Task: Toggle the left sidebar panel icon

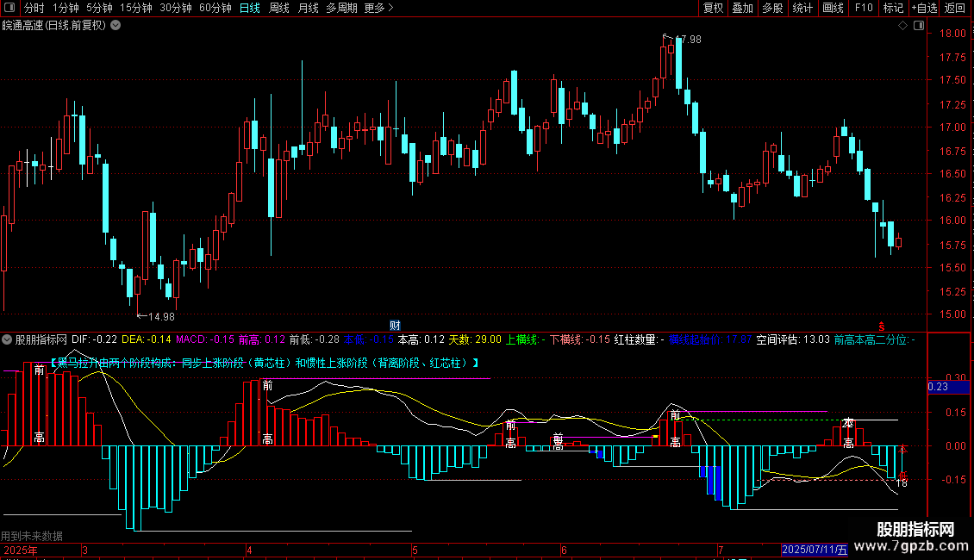Action: pos(9,8)
